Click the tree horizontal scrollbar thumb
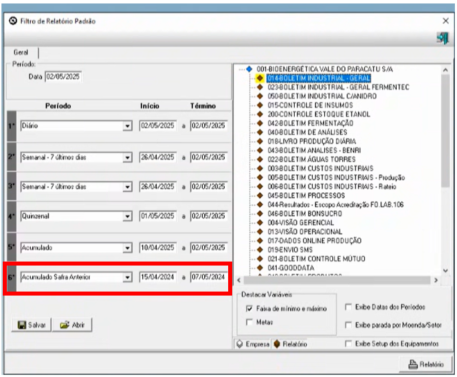The image size is (457, 377). tap(337, 280)
